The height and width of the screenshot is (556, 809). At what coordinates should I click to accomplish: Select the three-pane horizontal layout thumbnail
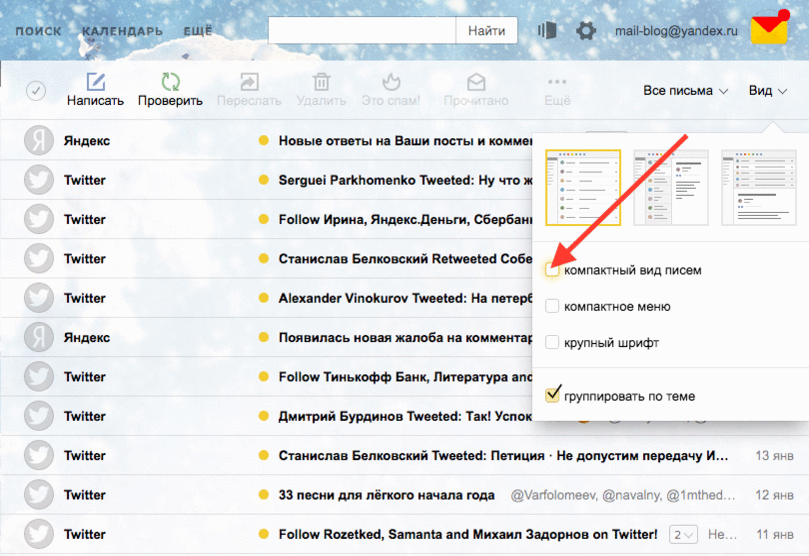coord(758,188)
